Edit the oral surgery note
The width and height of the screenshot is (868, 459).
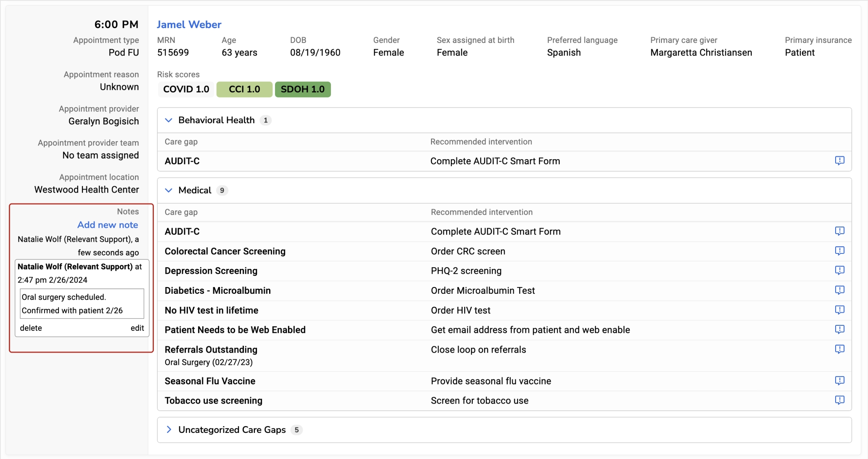[x=137, y=328]
